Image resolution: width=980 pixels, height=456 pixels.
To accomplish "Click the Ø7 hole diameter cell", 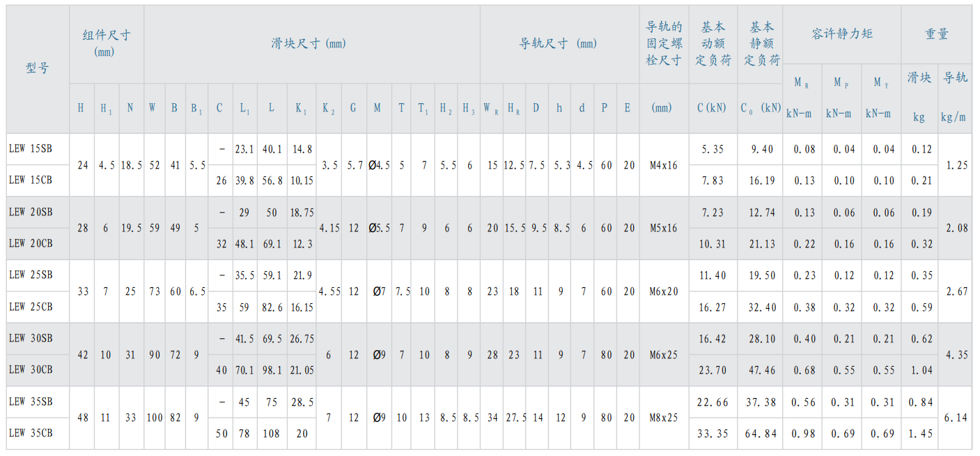I will (x=378, y=291).
